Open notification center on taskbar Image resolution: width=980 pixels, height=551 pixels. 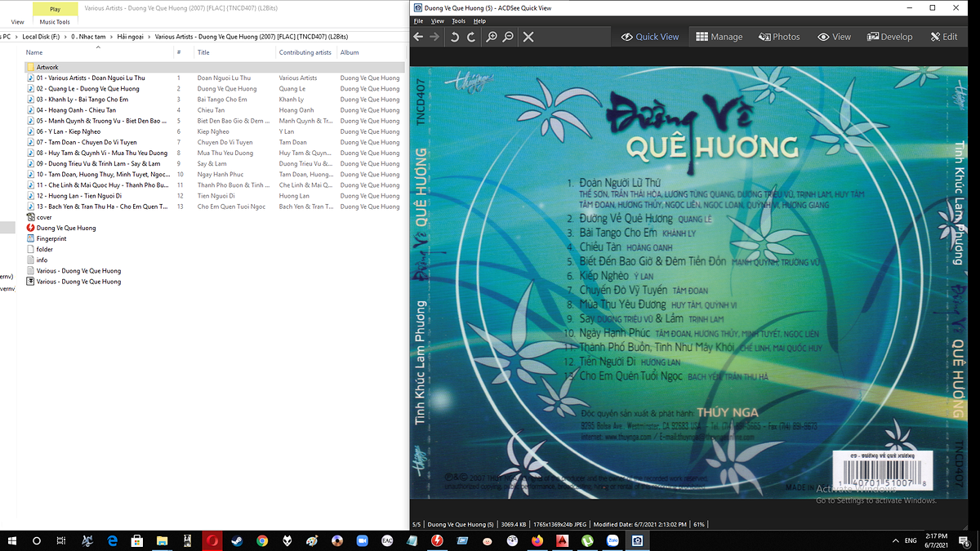pyautogui.click(x=964, y=540)
